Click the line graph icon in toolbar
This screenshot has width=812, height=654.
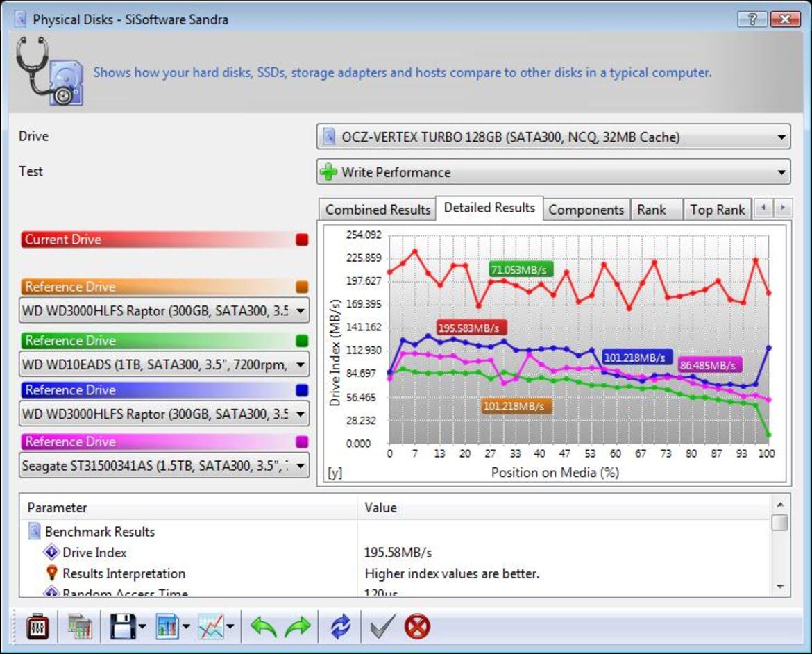[x=211, y=627]
